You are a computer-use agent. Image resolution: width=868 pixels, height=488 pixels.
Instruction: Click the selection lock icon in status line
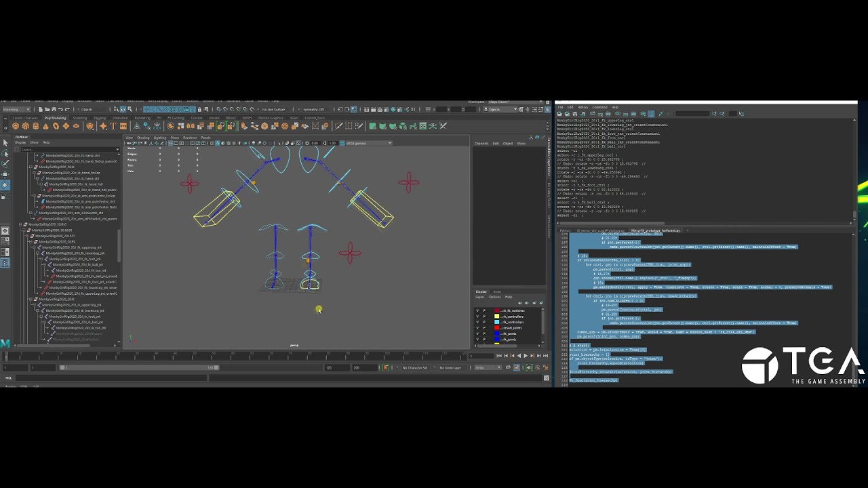tap(199, 109)
